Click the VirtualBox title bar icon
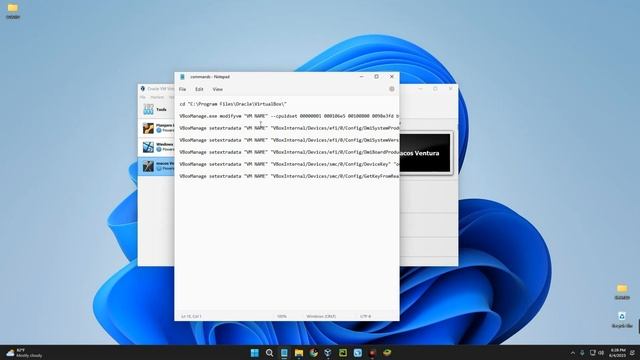Image resolution: width=640 pixels, height=360 pixels. point(142,89)
